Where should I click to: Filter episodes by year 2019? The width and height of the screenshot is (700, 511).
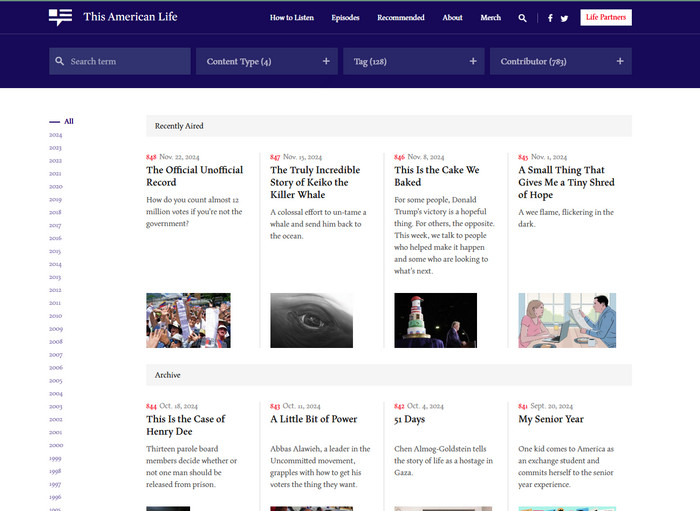(55, 199)
